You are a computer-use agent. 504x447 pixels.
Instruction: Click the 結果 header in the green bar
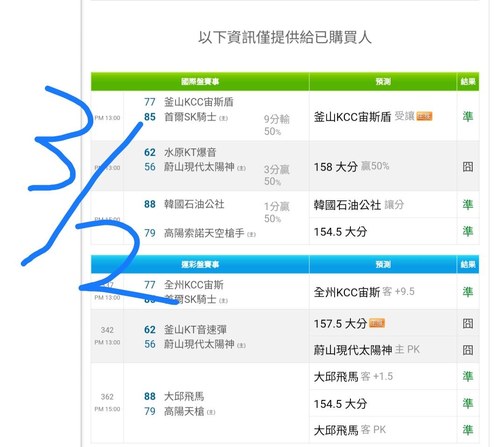click(468, 82)
